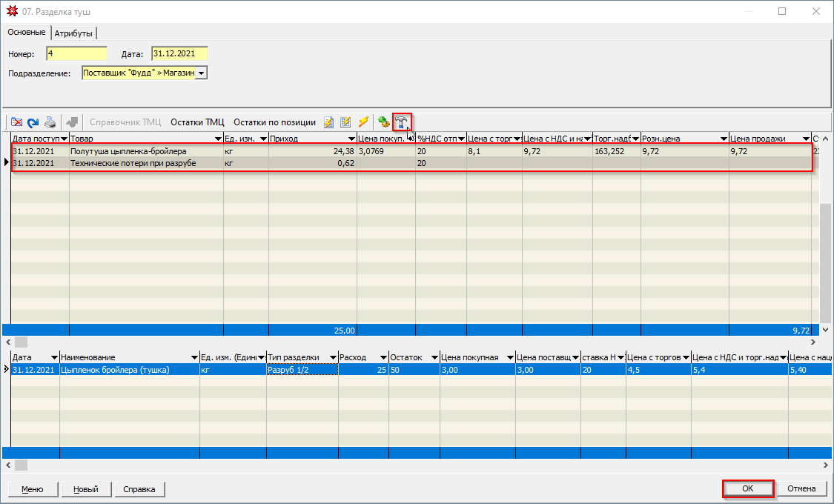The width and height of the screenshot is (834, 504).
Task: Expand the Товар column filter arrow
Action: coord(218,139)
